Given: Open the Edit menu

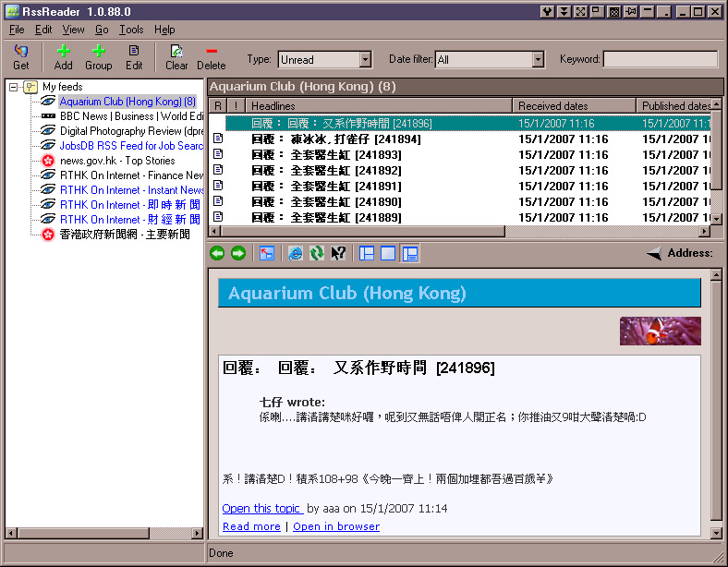Looking at the screenshot, I should coord(43,30).
